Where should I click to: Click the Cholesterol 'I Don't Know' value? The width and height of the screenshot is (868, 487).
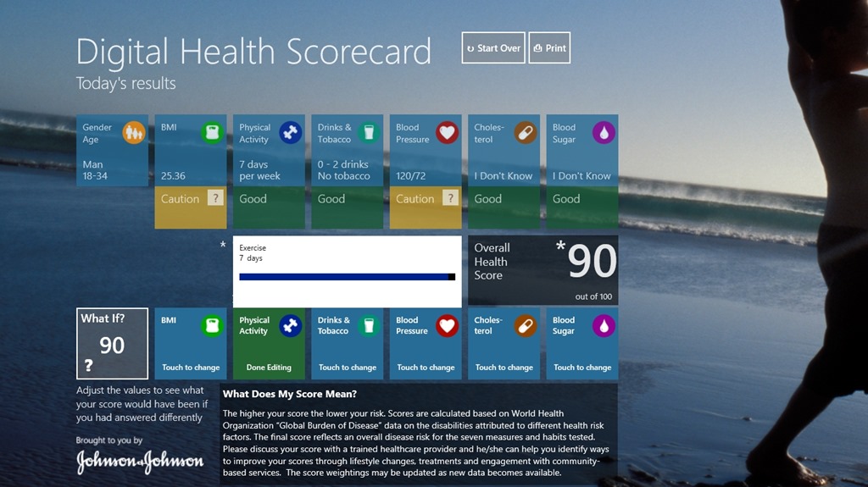pyautogui.click(x=504, y=176)
